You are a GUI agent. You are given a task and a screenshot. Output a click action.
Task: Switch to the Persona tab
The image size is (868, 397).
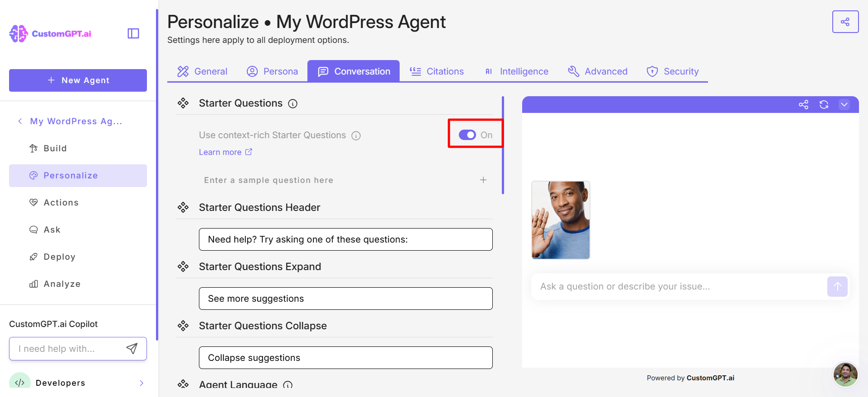click(272, 71)
